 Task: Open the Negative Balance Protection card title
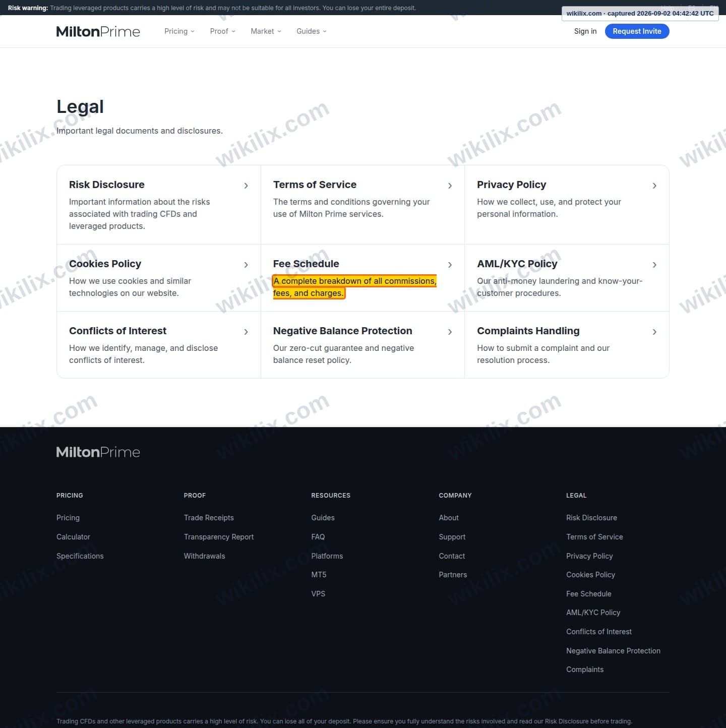coord(343,331)
